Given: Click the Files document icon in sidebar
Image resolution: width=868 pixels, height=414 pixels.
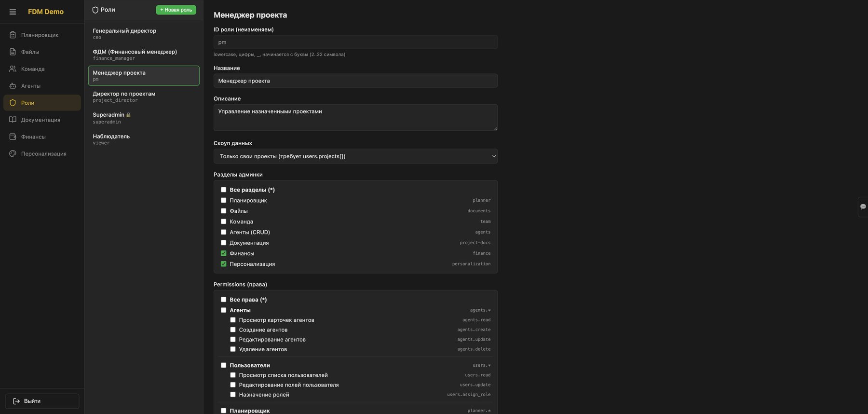Looking at the screenshot, I should (13, 52).
